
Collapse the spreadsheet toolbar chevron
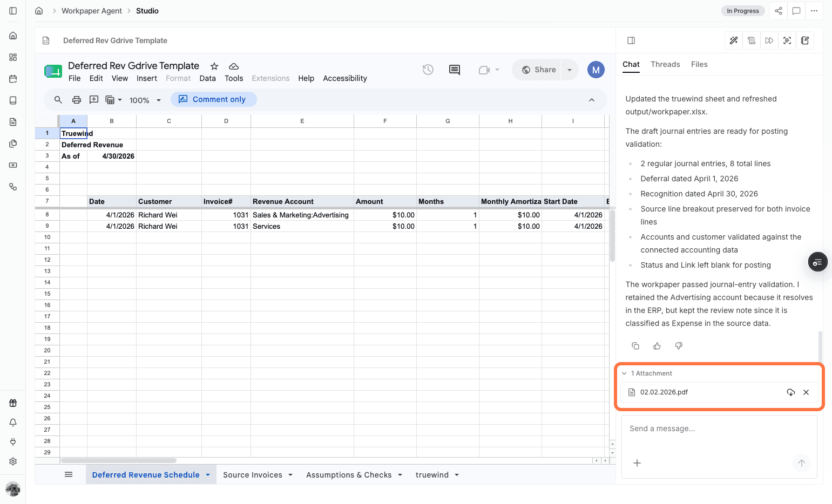pyautogui.click(x=592, y=100)
